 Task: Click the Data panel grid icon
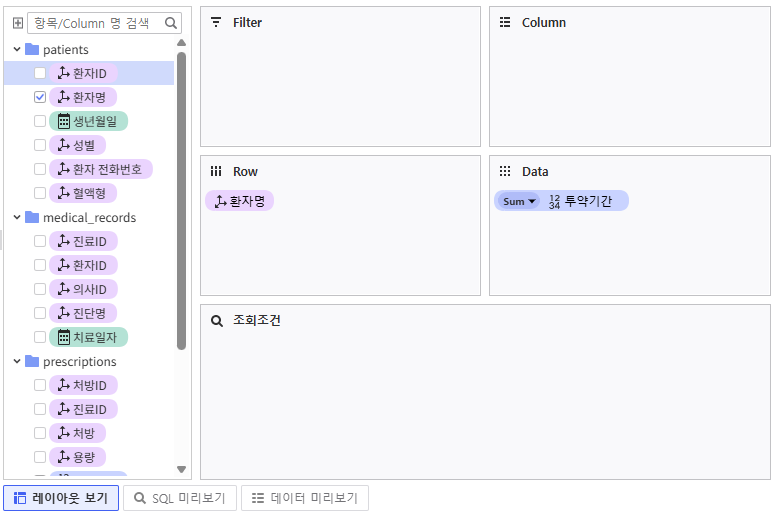505,172
